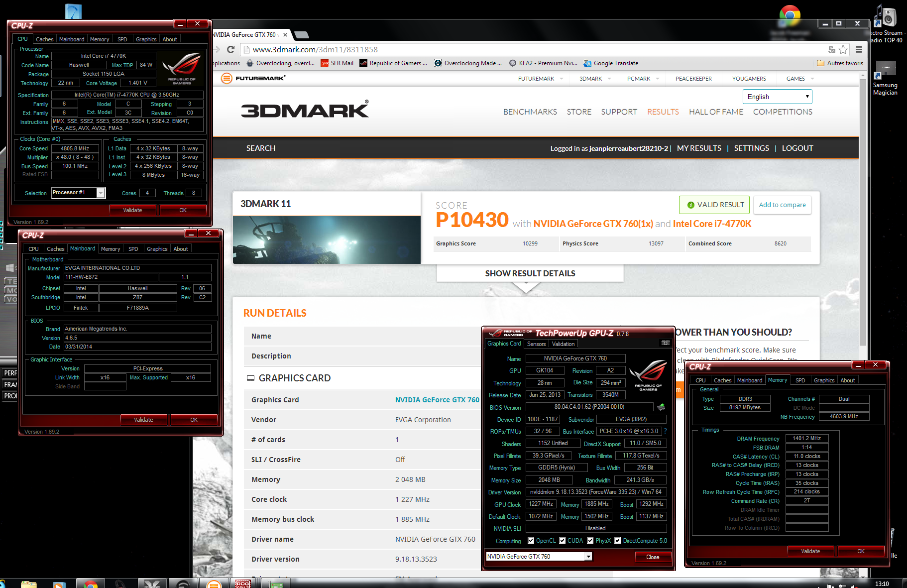Open SPD tab in Mainboard CPU-Z window
The image size is (907, 588).
[x=133, y=248]
